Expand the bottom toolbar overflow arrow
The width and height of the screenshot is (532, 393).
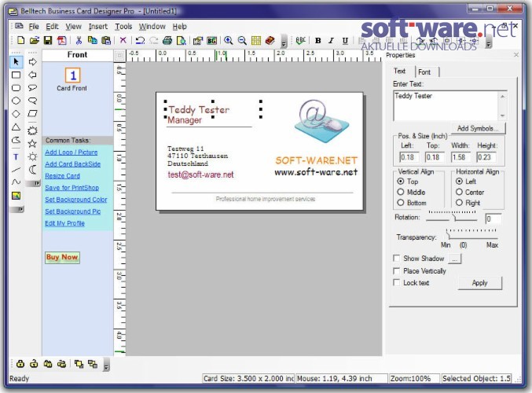(x=106, y=365)
